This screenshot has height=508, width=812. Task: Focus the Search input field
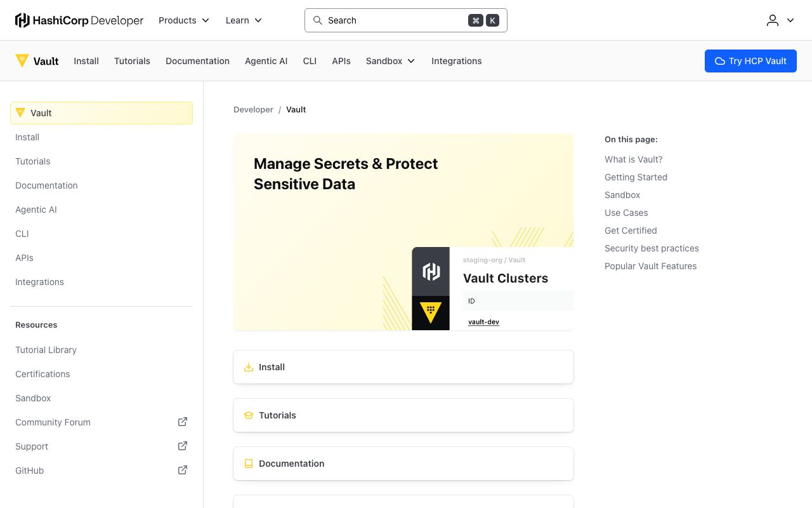[406, 20]
